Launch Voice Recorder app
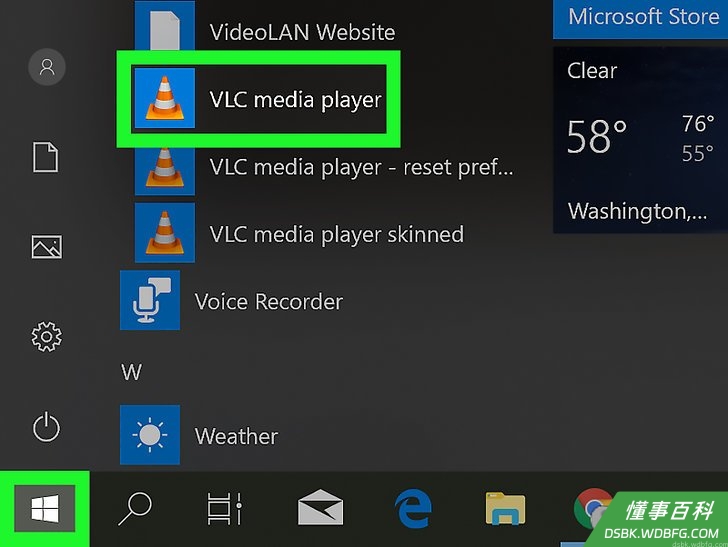 pyautogui.click(x=232, y=300)
